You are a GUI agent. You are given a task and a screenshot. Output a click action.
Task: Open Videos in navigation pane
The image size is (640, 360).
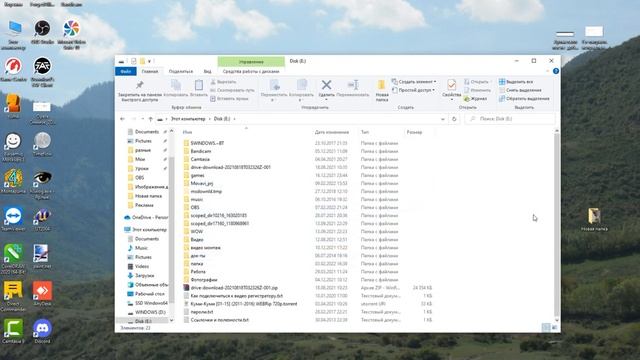pos(142,266)
